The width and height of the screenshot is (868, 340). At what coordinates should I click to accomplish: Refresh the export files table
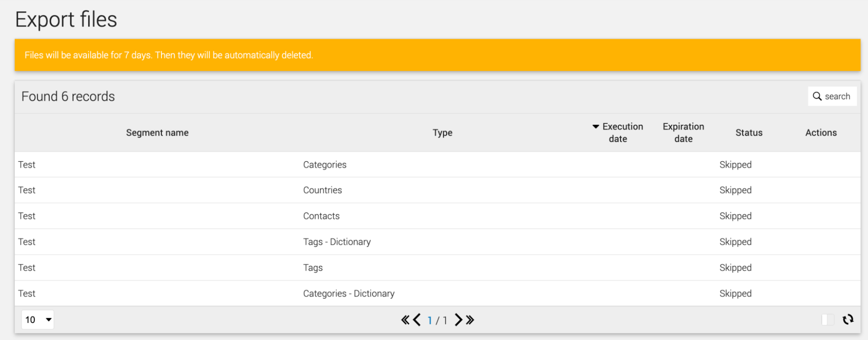tap(848, 320)
